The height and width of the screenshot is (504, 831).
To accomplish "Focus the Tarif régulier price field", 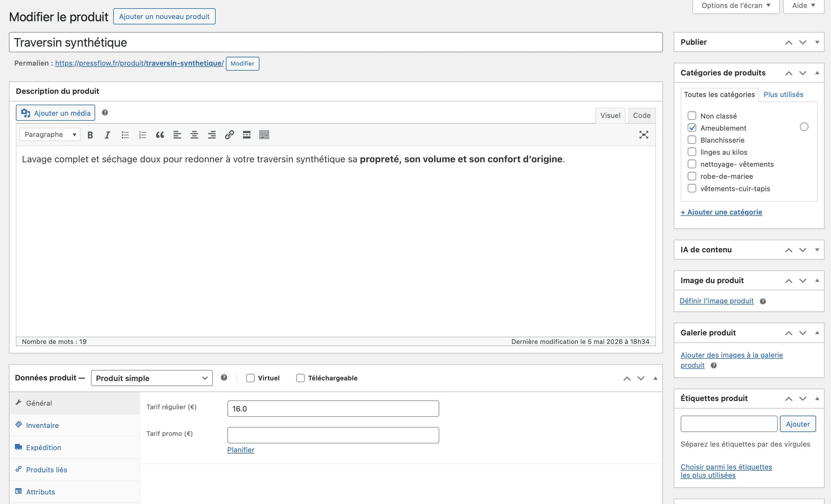I will click(x=333, y=409).
